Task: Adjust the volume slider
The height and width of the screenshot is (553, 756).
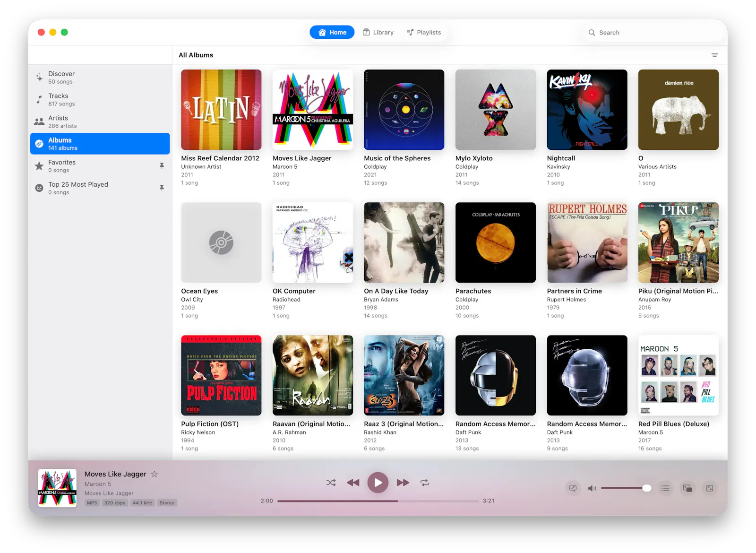Action: pyautogui.click(x=626, y=488)
